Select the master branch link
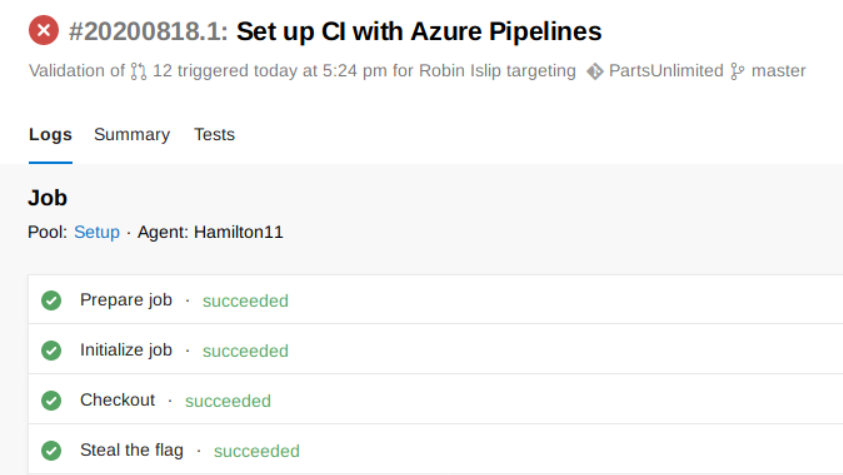 click(778, 71)
